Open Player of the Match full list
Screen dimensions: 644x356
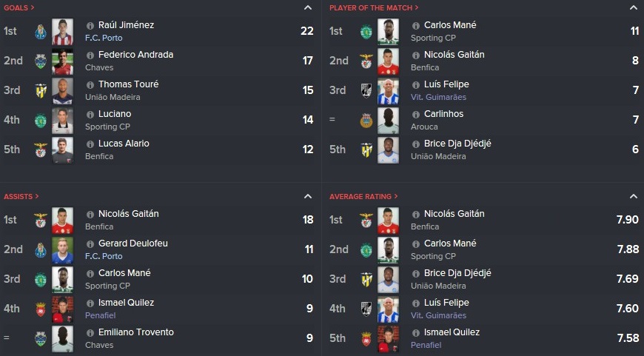pyautogui.click(x=374, y=8)
